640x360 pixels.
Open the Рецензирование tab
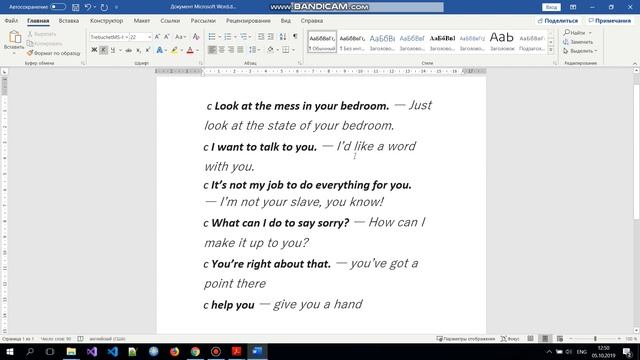[248, 20]
